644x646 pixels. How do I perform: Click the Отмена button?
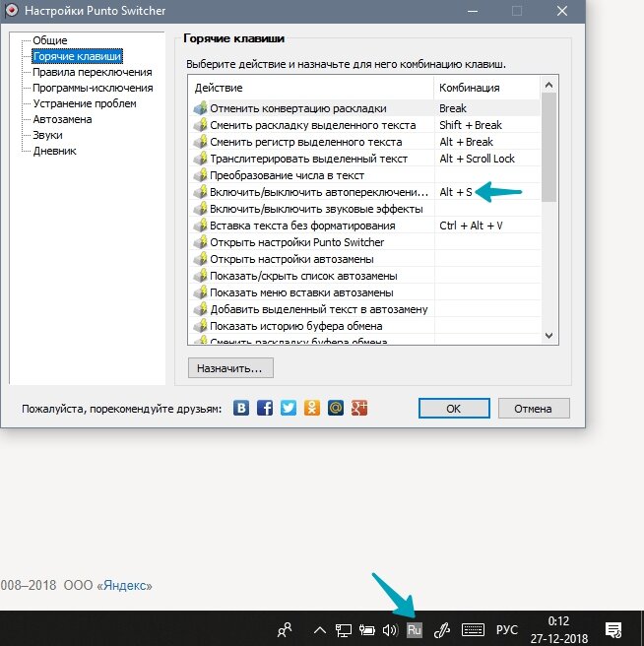point(534,409)
